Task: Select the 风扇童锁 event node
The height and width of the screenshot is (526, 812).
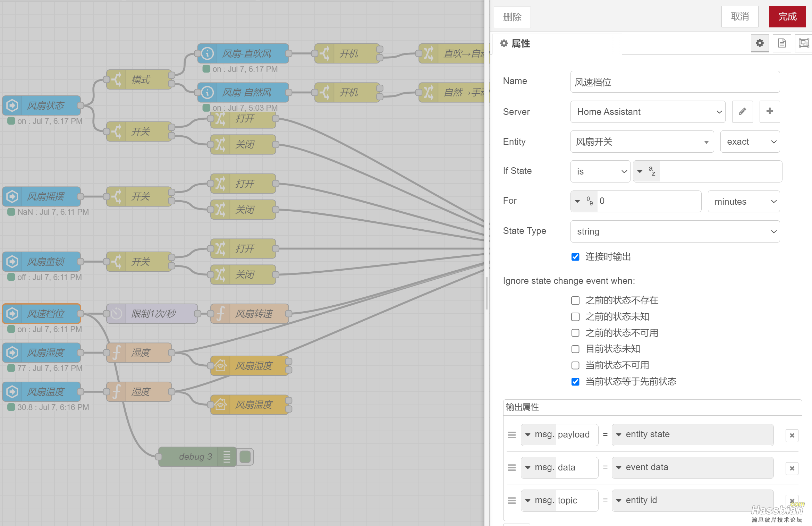Action: [x=42, y=262]
